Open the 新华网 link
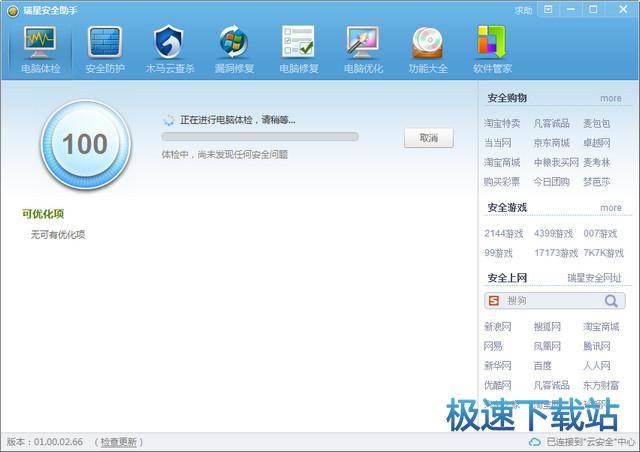Screen dimensions: 640x452 coord(498,365)
